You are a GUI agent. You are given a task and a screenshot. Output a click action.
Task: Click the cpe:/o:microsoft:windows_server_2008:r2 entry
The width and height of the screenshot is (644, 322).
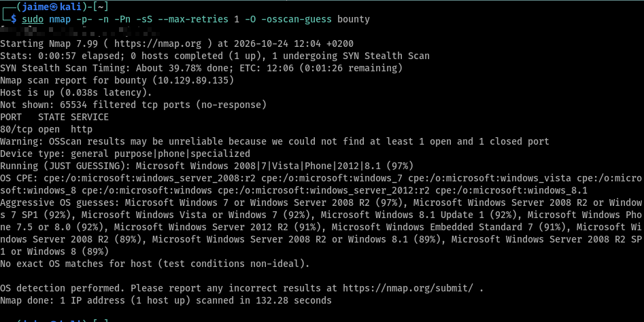coord(150,179)
